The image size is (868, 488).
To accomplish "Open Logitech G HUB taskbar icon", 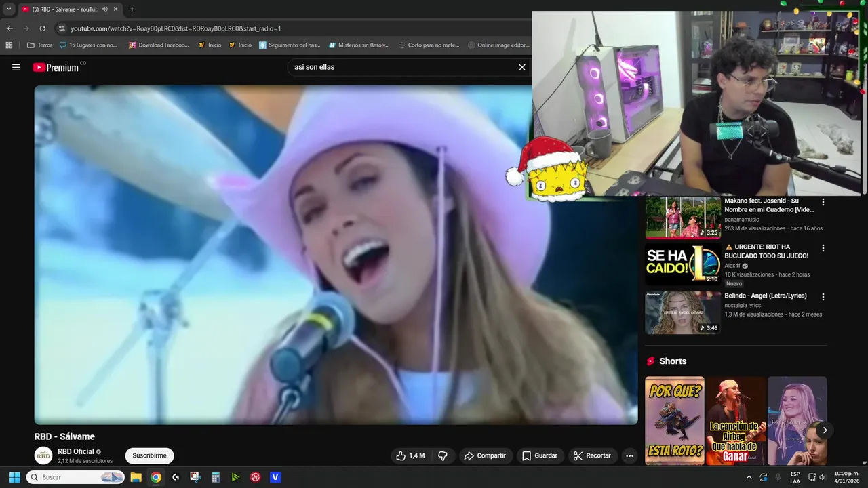I will (x=176, y=477).
